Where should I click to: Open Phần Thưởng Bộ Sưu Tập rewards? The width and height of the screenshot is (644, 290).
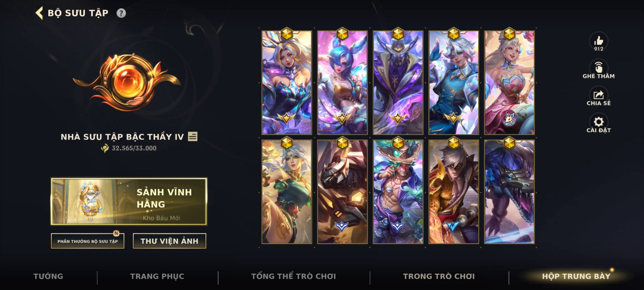(87, 241)
